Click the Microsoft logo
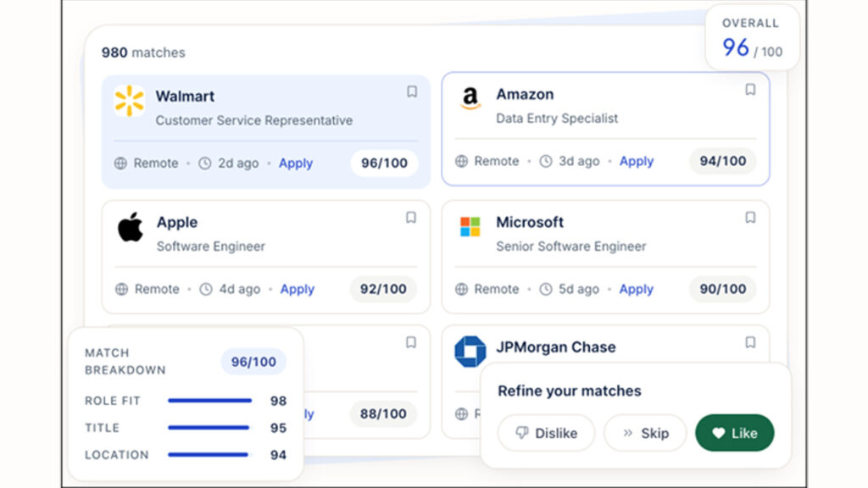The image size is (868, 488). pos(470,227)
